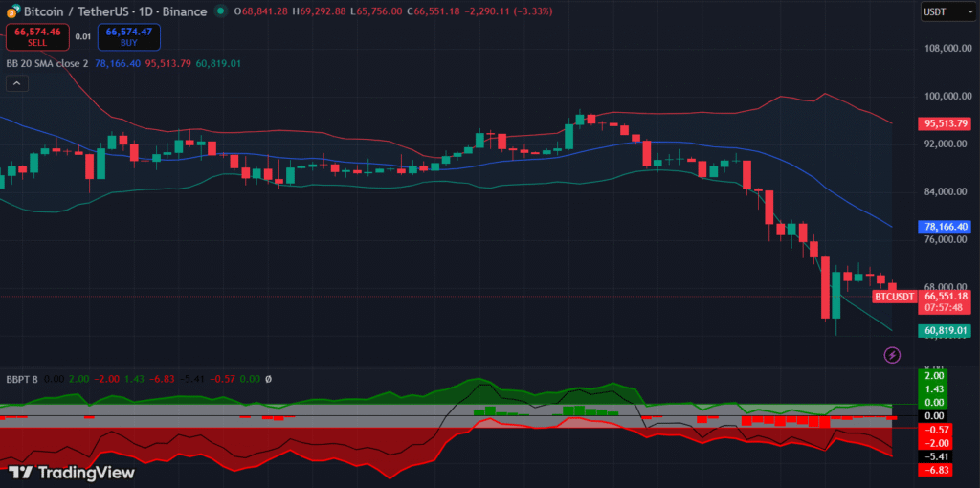This screenshot has height=488, width=980.
Task: Select the BBPT 8 indicator legend
Action: click(21, 380)
